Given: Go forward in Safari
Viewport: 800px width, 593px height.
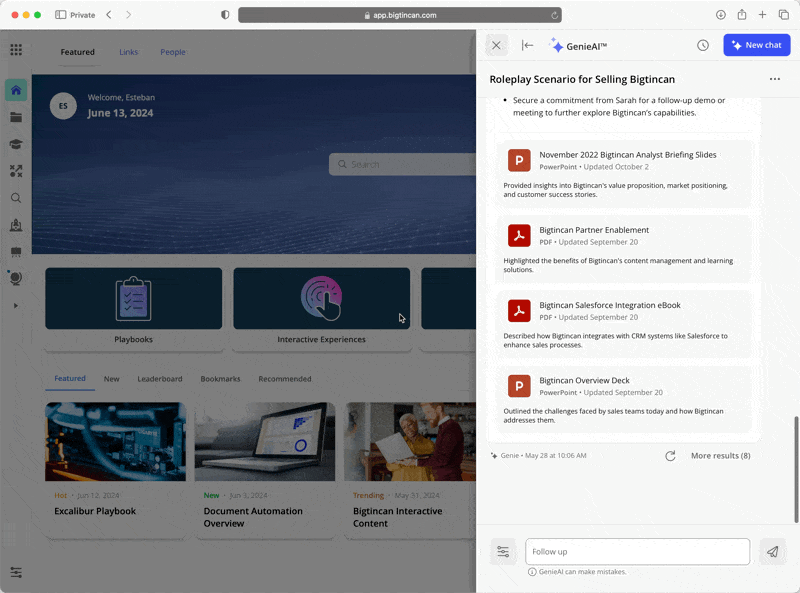Looking at the screenshot, I should 129,15.
